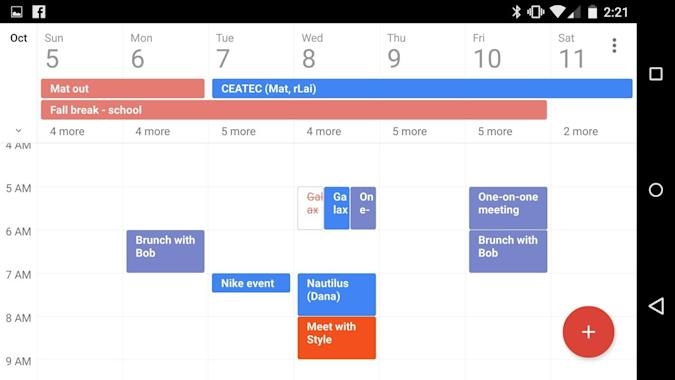Show "4 more" events under Sunday

coord(67,131)
